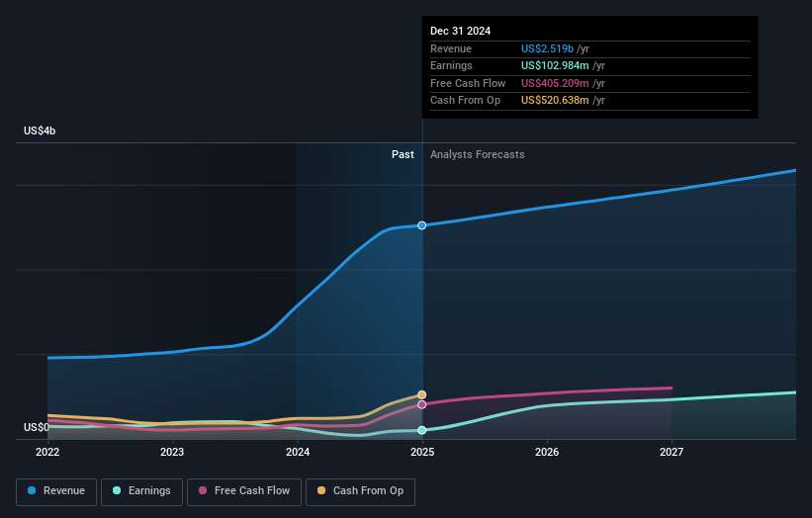Click the Cash From Op orange data point

[422, 394]
